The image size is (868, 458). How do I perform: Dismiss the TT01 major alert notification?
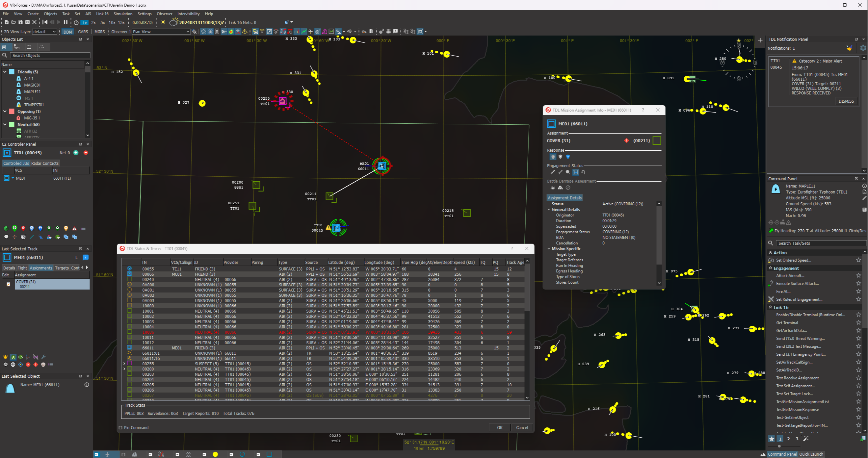[846, 101]
